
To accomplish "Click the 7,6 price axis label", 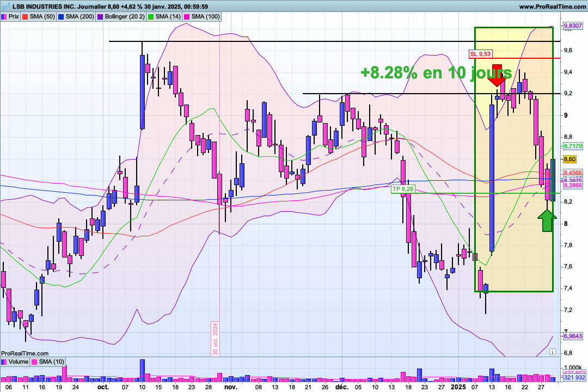I will click(568, 267).
